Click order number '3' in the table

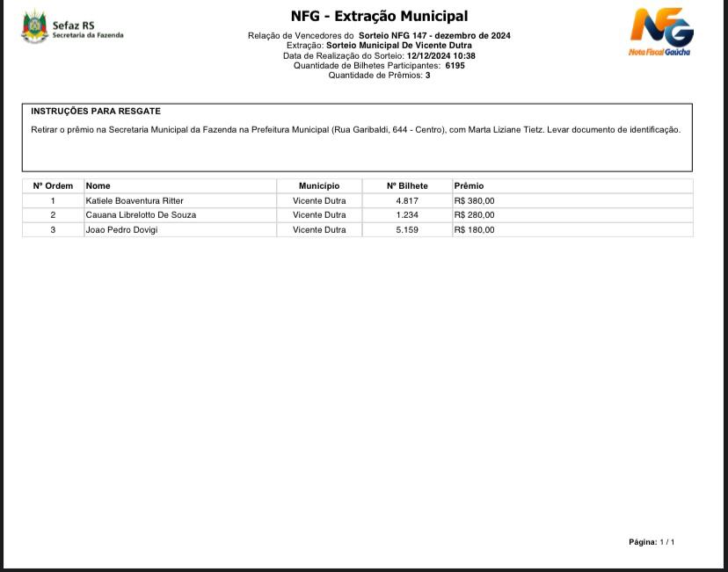pos(53,229)
